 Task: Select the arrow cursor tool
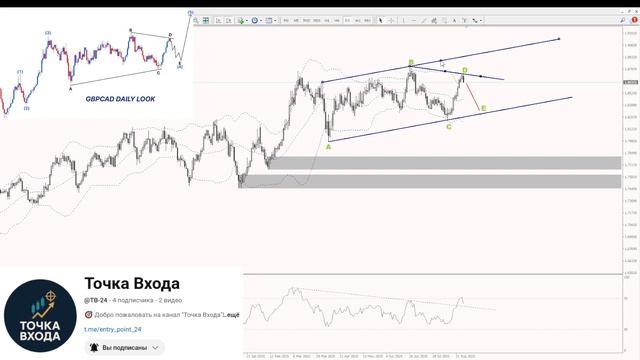click(x=380, y=20)
